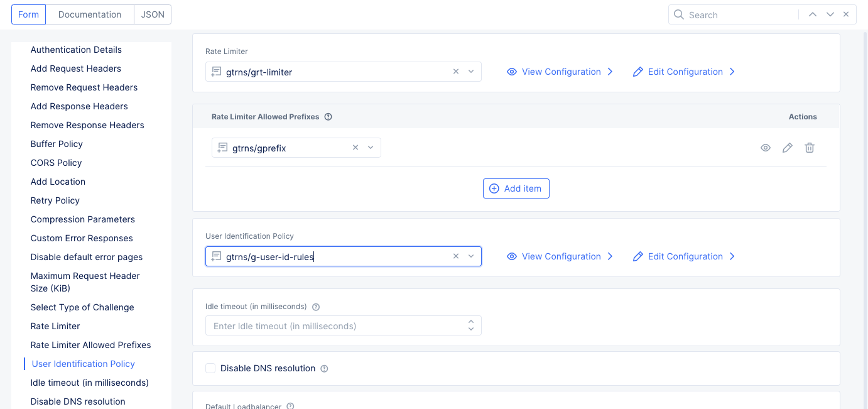Open the User Identification Policy dropdown

(x=471, y=256)
